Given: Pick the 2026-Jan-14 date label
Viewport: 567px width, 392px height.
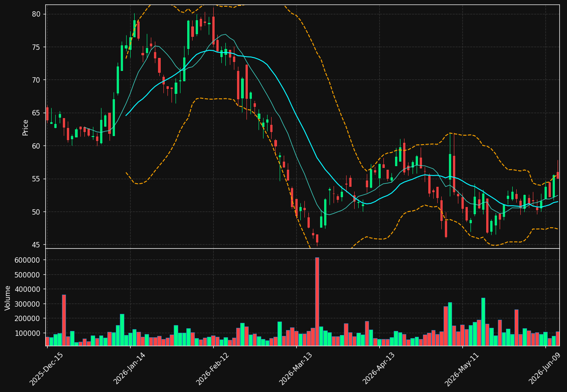Looking at the screenshot, I should [x=129, y=369].
